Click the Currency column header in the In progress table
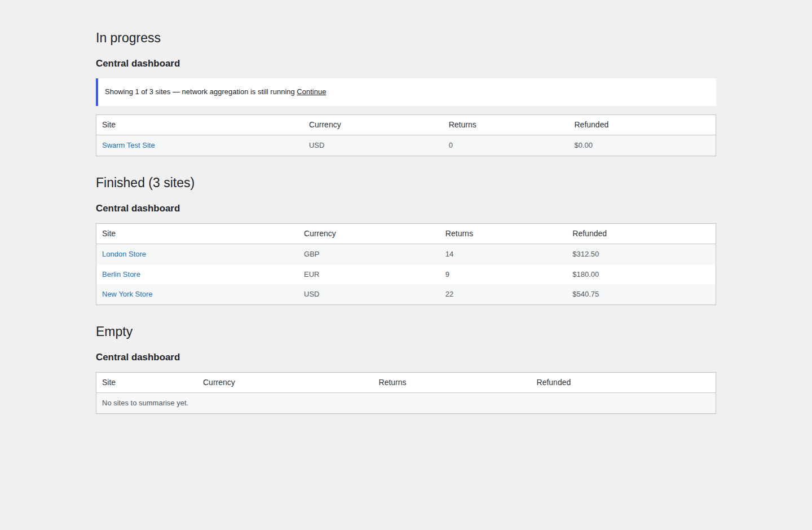Screen dimensions: 812x530 [x=325, y=125]
